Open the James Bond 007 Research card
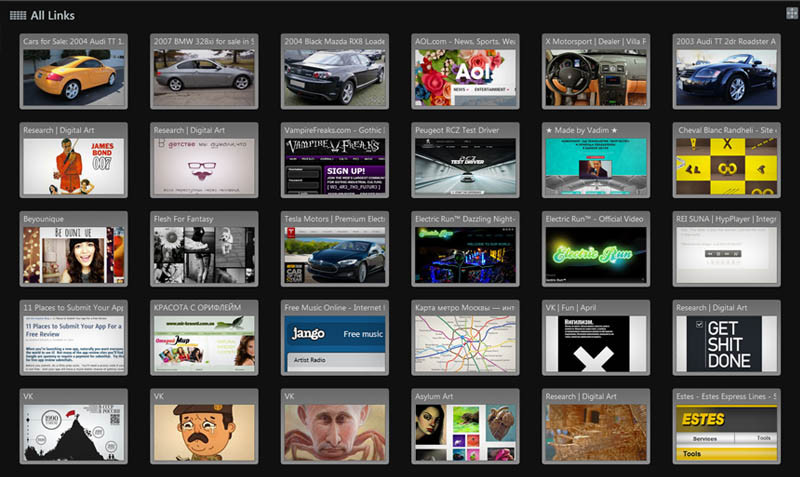The width and height of the screenshot is (800, 477). [x=73, y=160]
